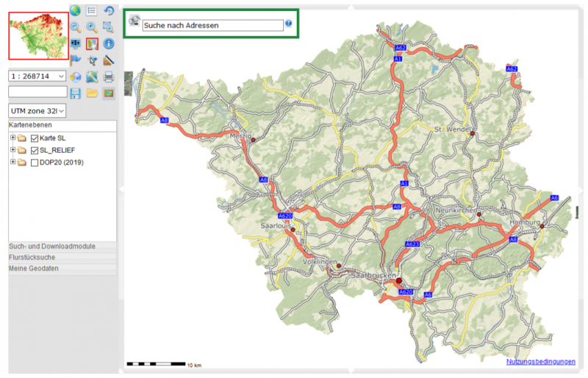Image resolution: width=588 pixels, height=378 pixels.
Task: Click the overview relief map thumbnail
Action: 39,35
